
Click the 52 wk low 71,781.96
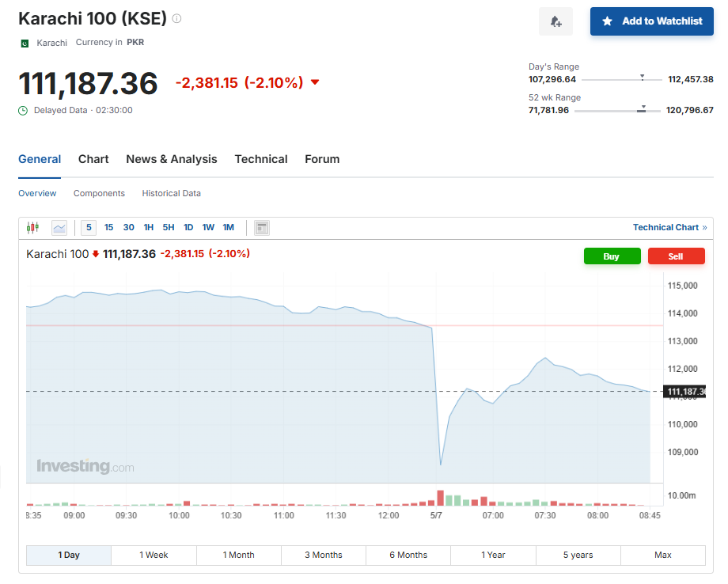[548, 111]
